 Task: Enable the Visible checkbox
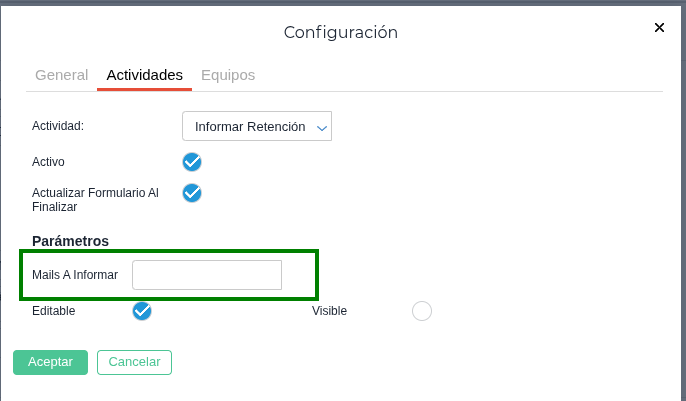point(422,311)
